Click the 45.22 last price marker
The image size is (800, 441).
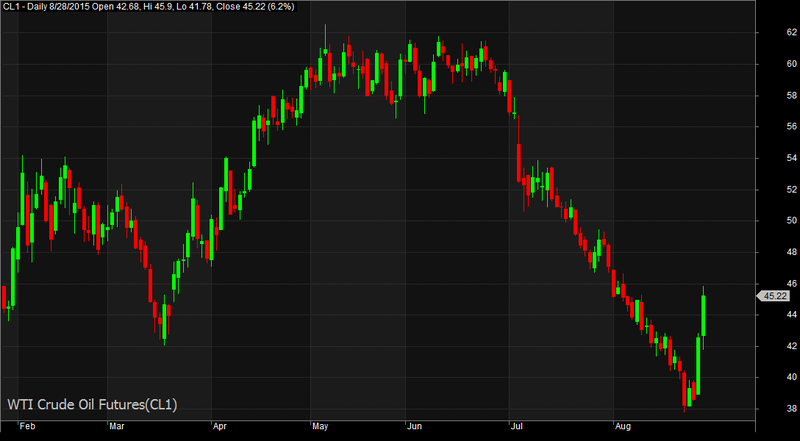775,296
